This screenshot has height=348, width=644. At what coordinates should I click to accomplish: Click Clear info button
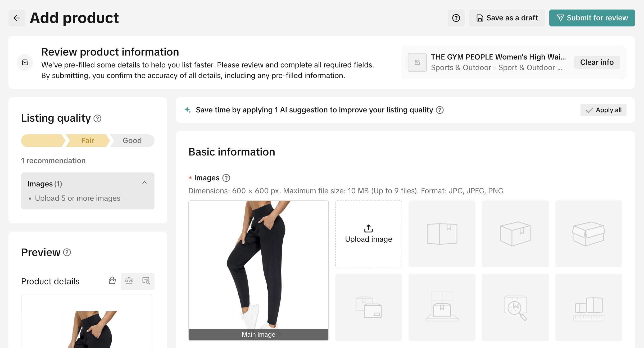coord(597,62)
